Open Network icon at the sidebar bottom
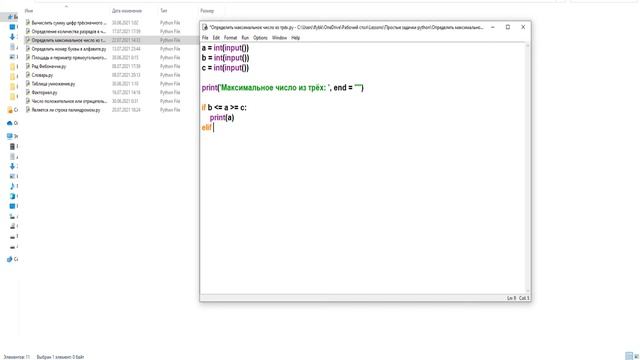640x360 pixels. pyautogui.click(x=9, y=259)
